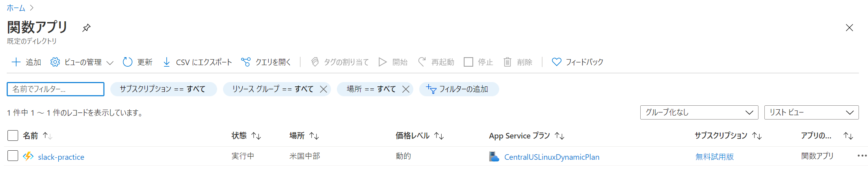Click the App Service plan icon

pos(494,157)
